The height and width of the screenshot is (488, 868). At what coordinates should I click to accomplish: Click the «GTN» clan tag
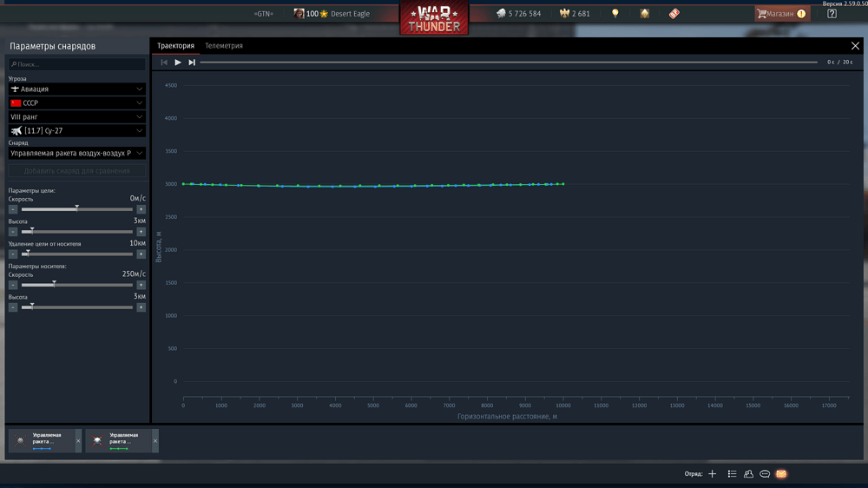[264, 14]
